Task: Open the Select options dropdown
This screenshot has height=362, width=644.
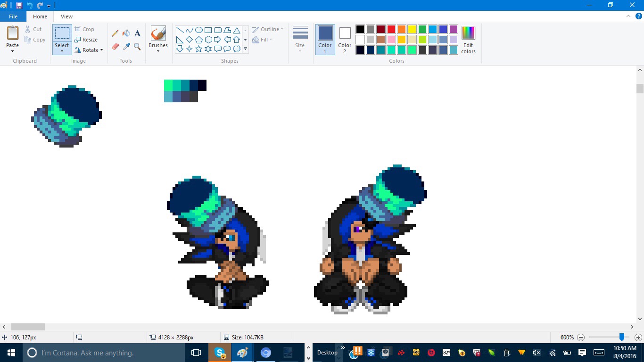Action: [62, 51]
